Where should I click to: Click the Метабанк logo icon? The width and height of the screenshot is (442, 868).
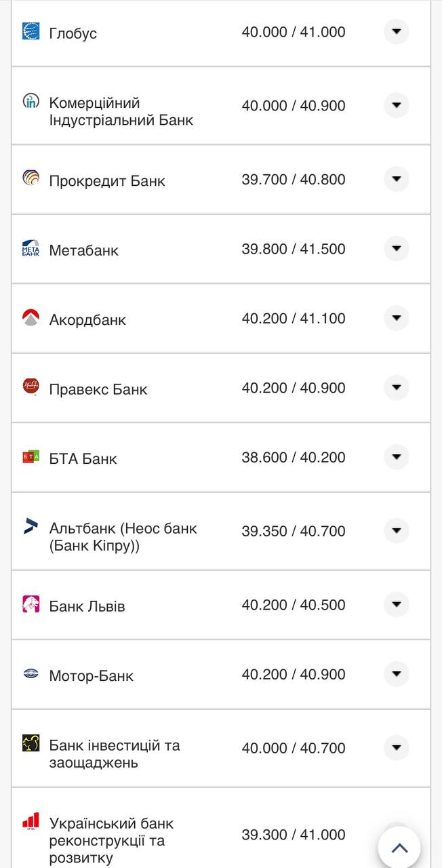tap(31, 248)
